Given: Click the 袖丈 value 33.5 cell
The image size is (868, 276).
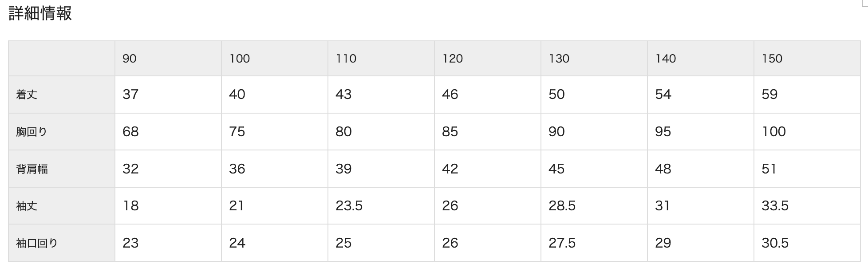Looking at the screenshot, I should pyautogui.click(x=807, y=206).
